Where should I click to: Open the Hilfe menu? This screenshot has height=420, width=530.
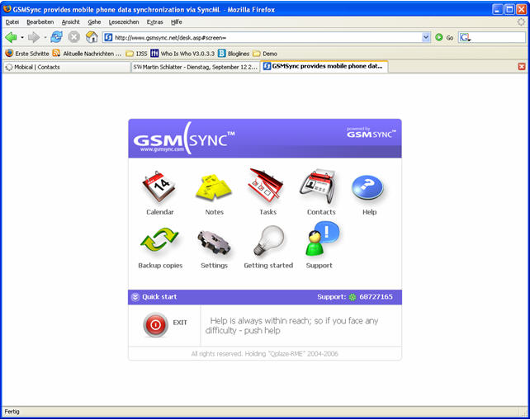pos(177,22)
